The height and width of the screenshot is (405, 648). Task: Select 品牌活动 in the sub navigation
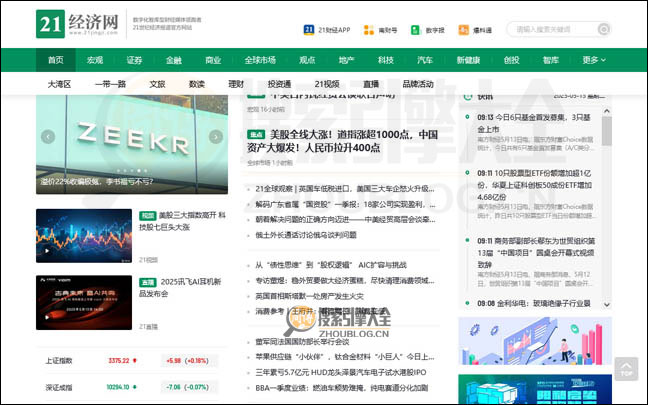click(x=418, y=84)
